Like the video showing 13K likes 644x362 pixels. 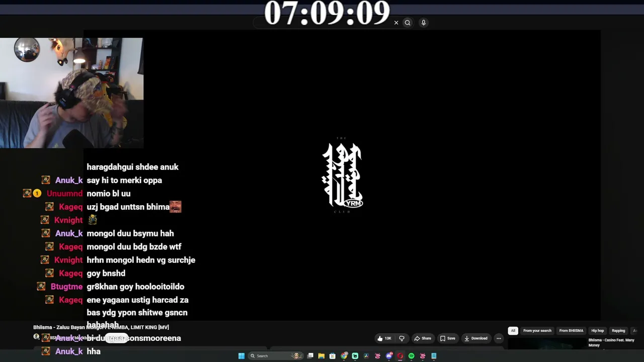pyautogui.click(x=384, y=338)
